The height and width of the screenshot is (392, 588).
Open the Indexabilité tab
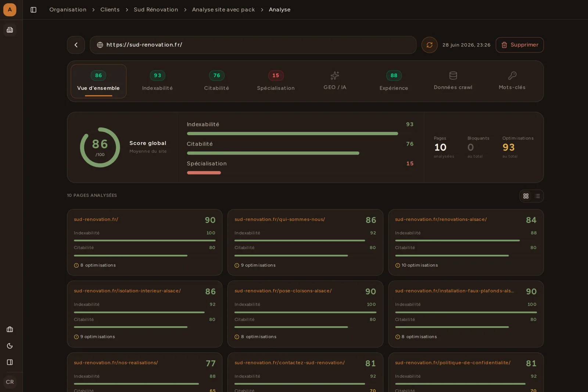click(x=157, y=81)
